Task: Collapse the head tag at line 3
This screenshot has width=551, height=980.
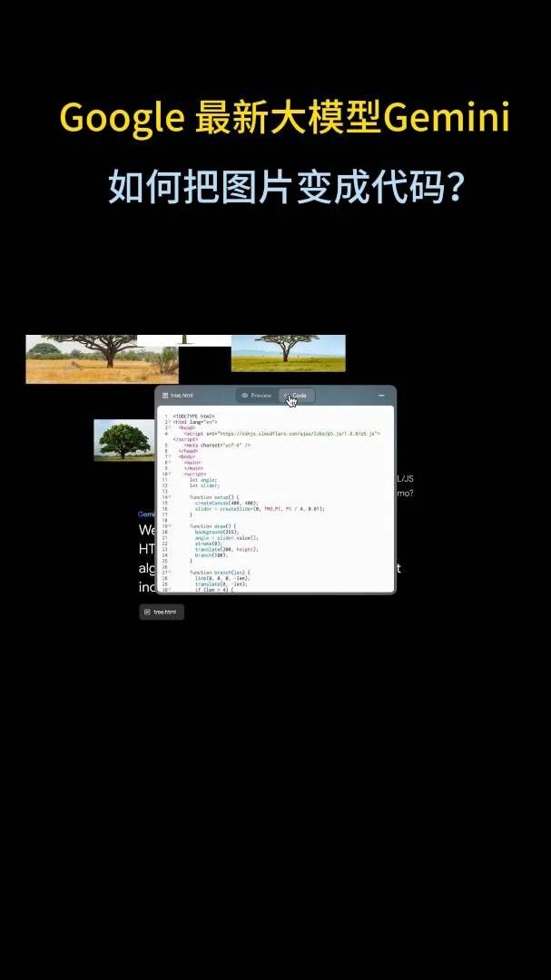Action: [170, 427]
